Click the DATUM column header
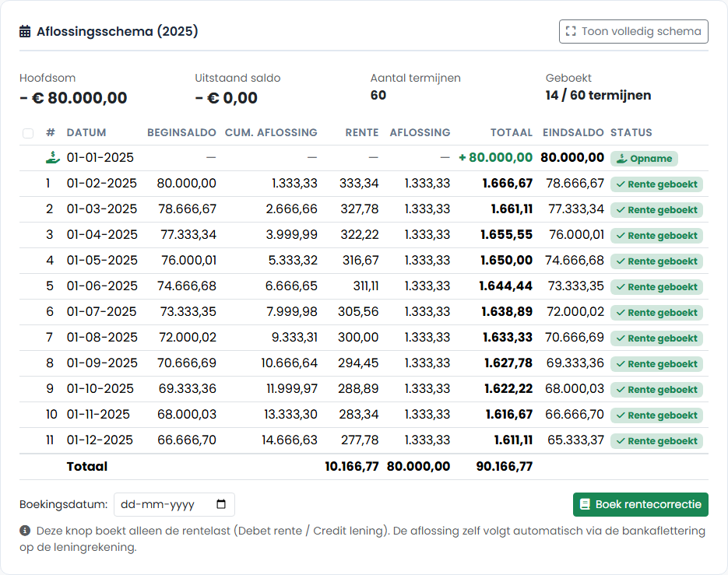Screen dimensions: 728x575 [86, 133]
